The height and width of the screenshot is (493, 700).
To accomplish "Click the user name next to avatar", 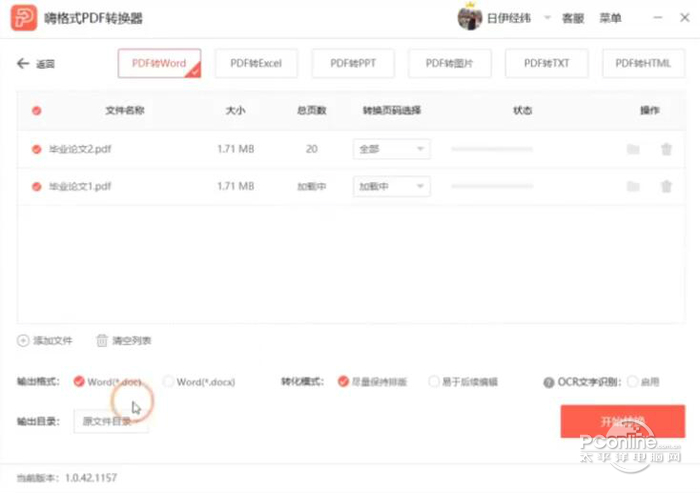I will [509, 18].
